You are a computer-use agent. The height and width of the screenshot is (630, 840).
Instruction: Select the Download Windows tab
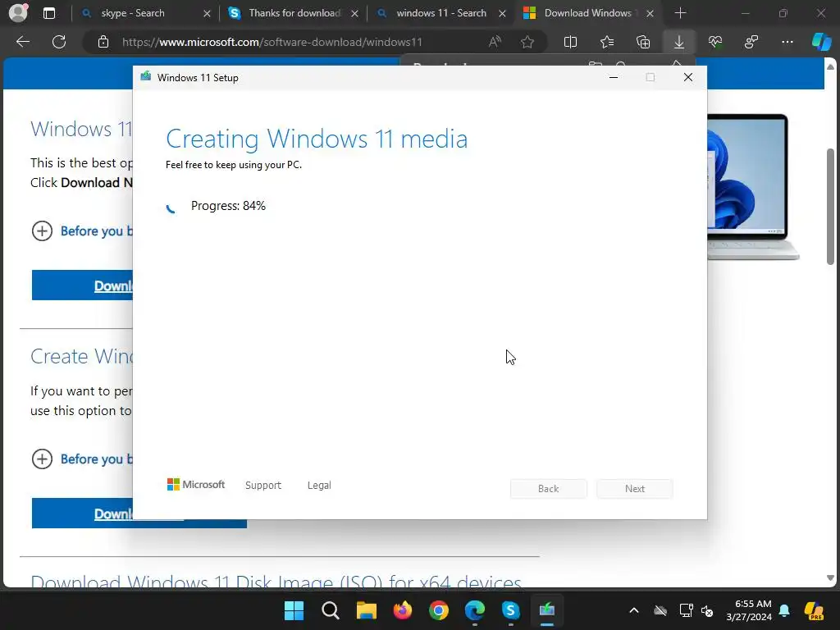click(587, 13)
